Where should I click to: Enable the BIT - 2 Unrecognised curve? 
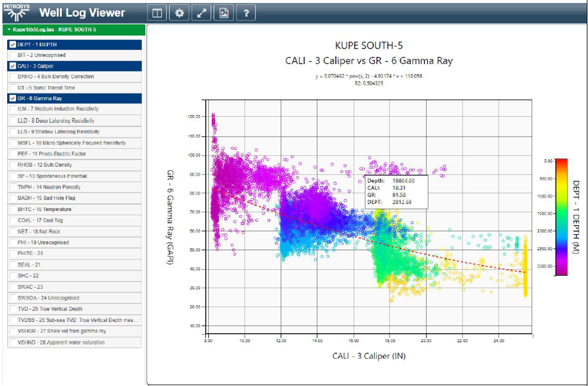coord(13,55)
